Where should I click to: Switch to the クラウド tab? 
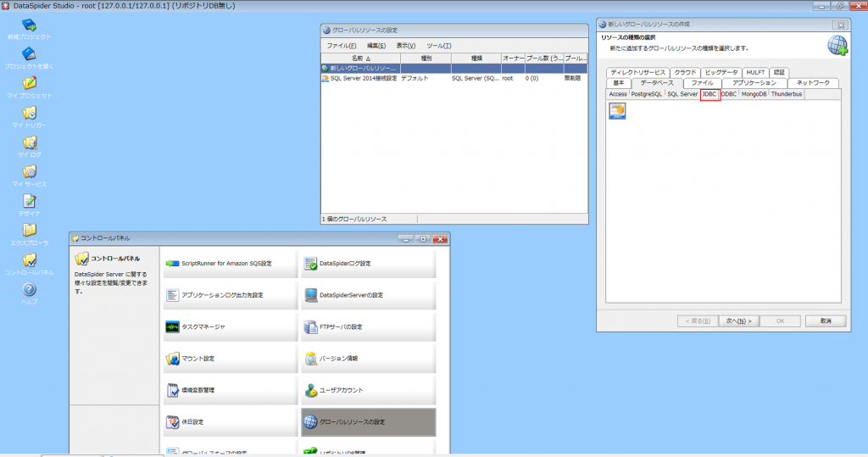click(x=685, y=73)
